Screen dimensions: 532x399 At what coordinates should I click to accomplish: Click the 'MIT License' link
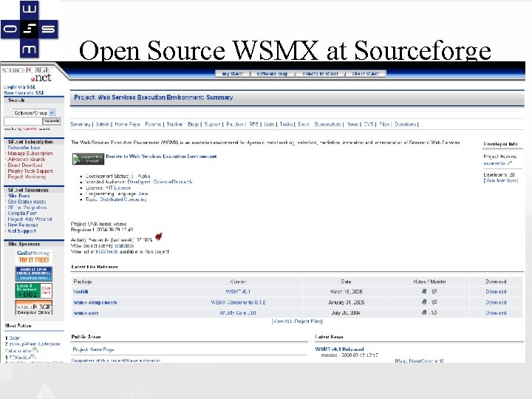click(x=117, y=188)
